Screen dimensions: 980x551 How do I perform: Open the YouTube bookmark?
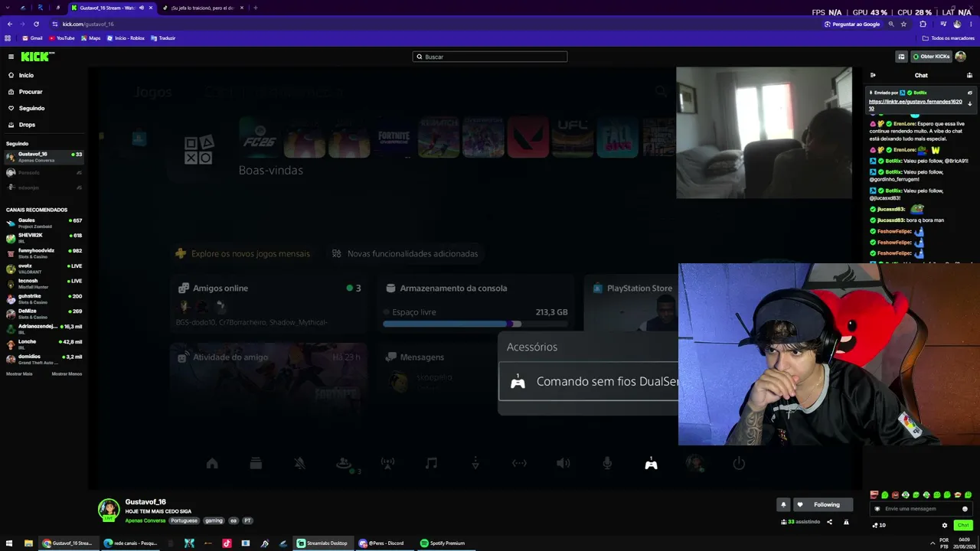[62, 38]
